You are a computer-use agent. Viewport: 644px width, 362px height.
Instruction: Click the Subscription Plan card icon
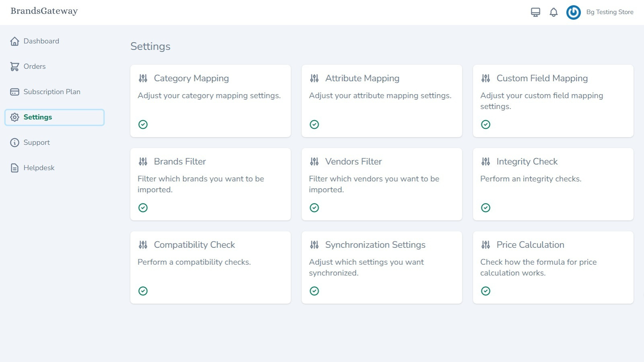coord(15,92)
